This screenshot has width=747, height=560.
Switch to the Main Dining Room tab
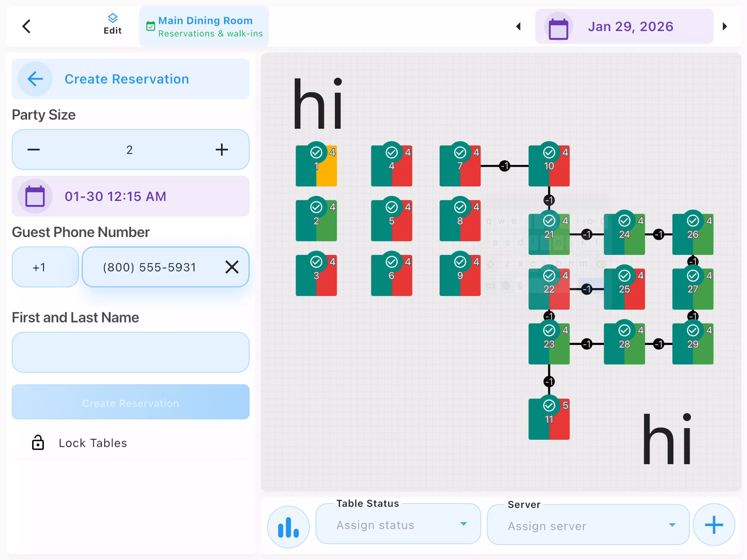click(x=204, y=27)
